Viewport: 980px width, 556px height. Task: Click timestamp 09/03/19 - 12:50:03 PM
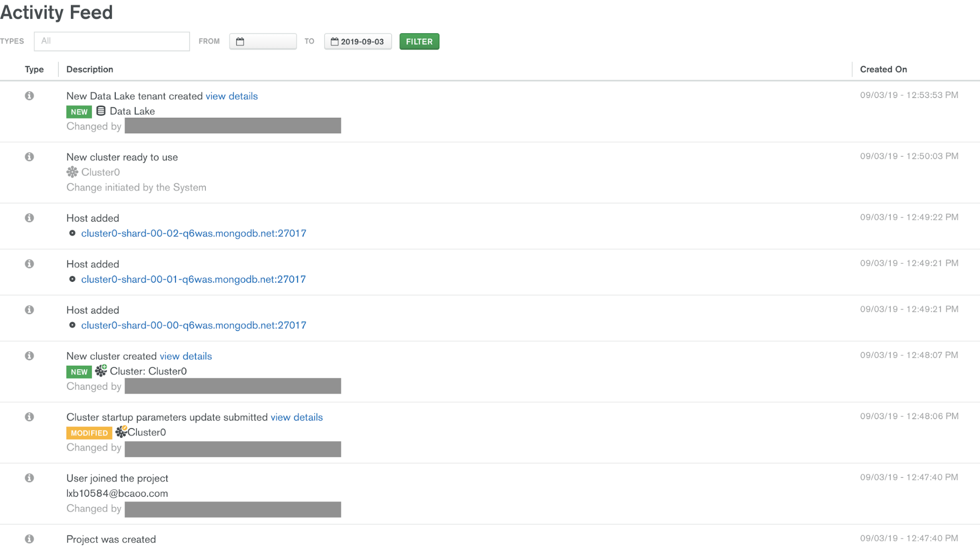(909, 156)
